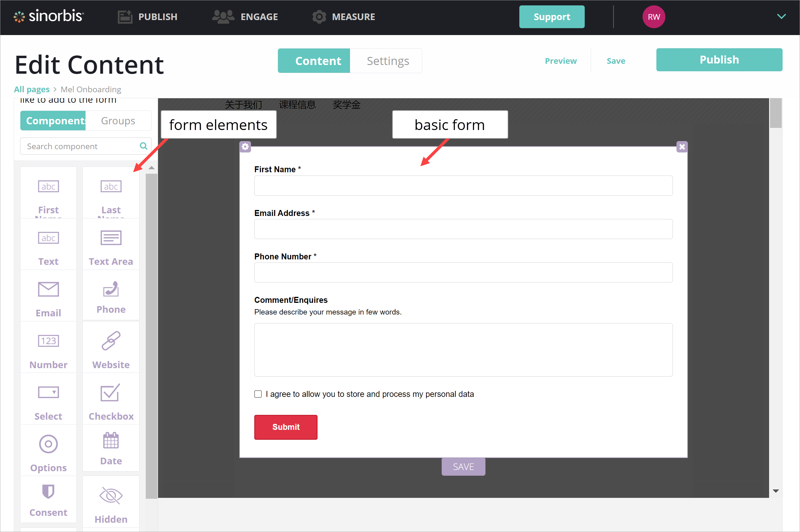Open form settings gear icon

coord(245,147)
